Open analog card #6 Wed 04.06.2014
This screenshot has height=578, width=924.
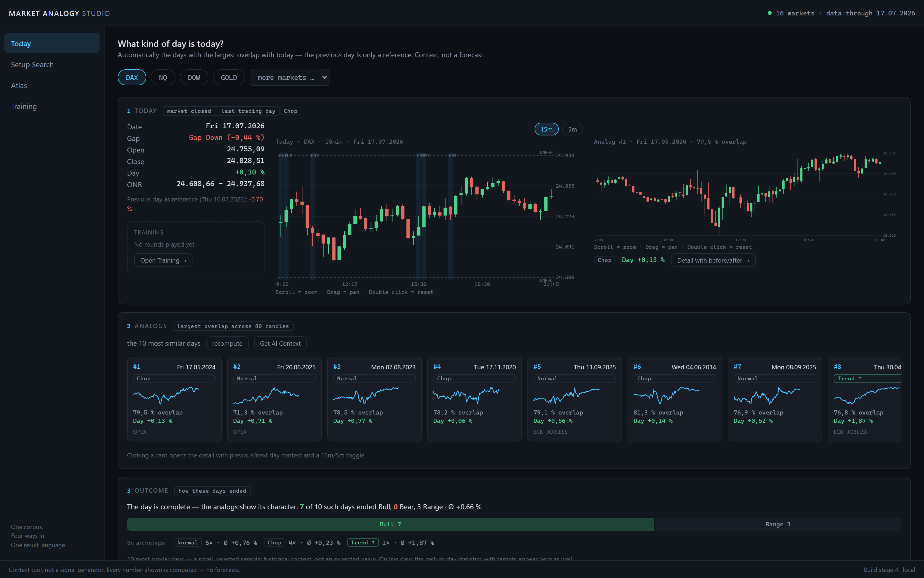tap(675, 399)
